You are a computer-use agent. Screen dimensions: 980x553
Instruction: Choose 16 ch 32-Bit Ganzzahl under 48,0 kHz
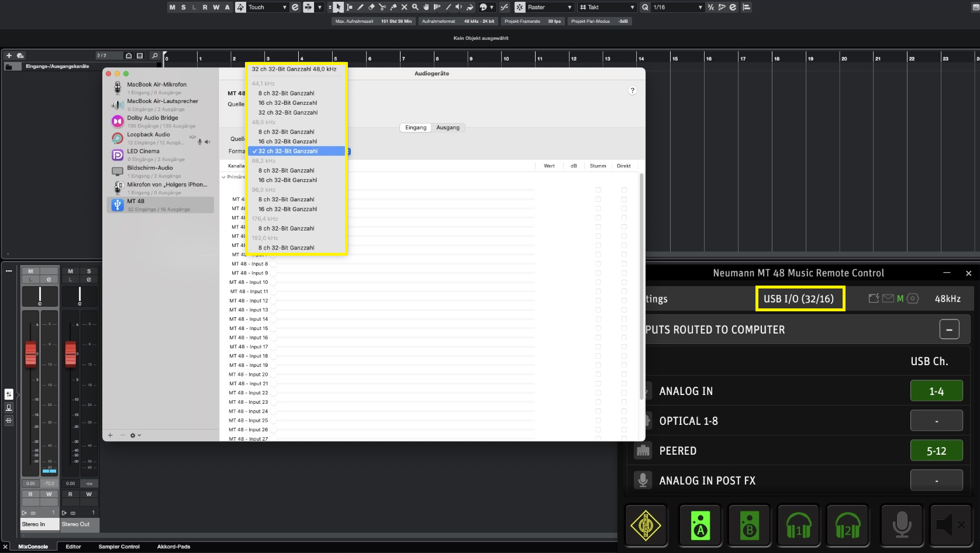pos(288,142)
